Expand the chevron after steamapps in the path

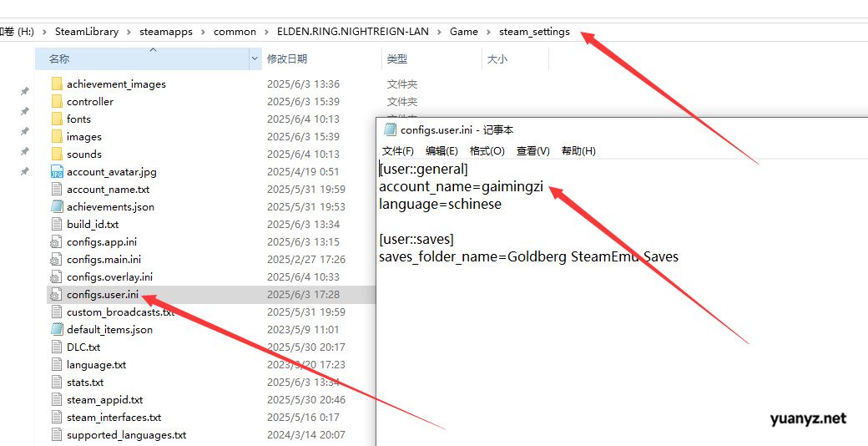pyautogui.click(x=203, y=32)
